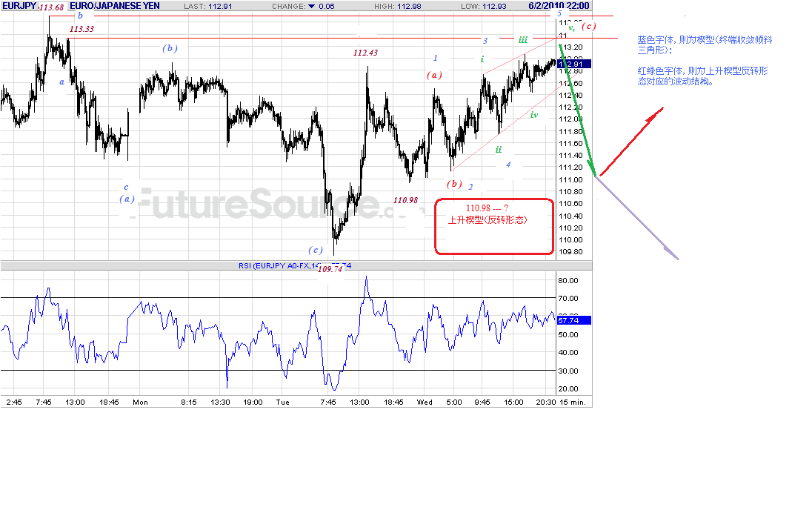Click the 111.80 price axis label

570,132
